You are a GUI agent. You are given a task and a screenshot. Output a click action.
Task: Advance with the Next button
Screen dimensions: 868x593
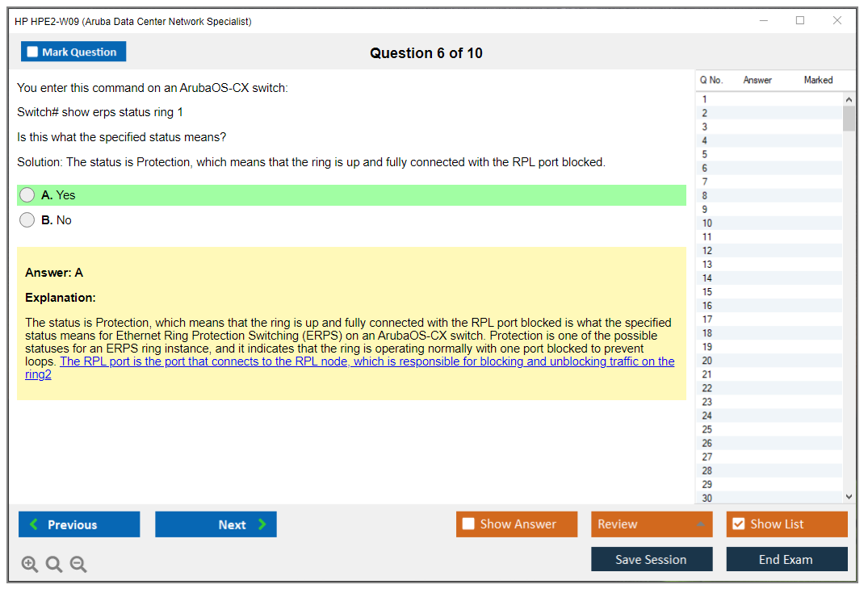(x=216, y=524)
